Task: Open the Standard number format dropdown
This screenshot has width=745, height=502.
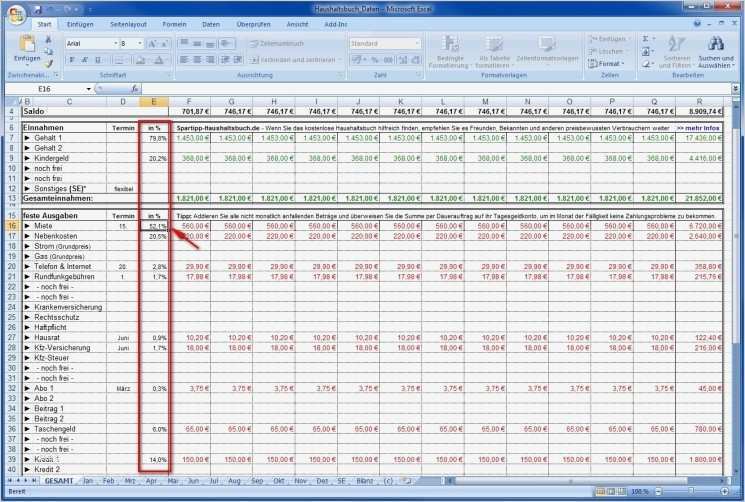Action: [x=417, y=44]
